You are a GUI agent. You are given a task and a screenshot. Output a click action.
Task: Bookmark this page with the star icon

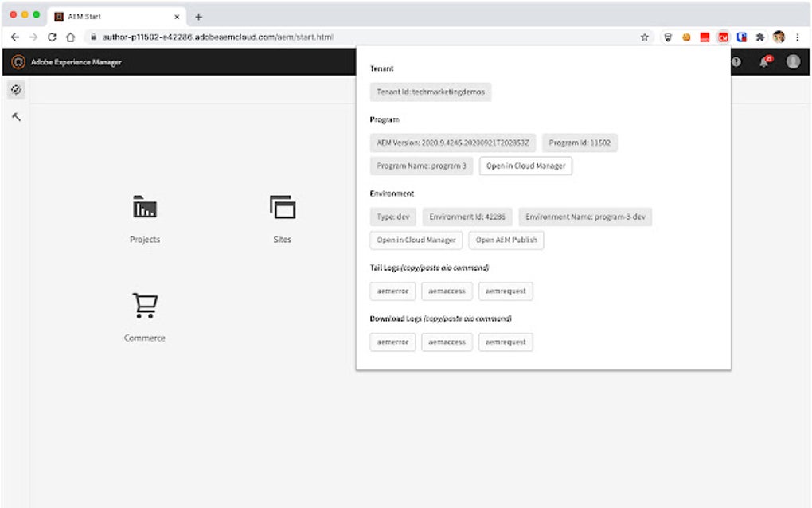pos(643,37)
